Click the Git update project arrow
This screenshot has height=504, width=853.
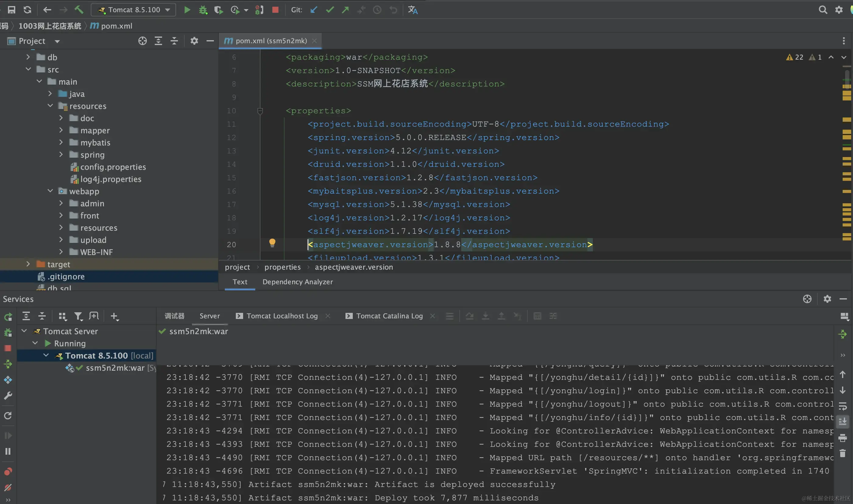click(314, 10)
